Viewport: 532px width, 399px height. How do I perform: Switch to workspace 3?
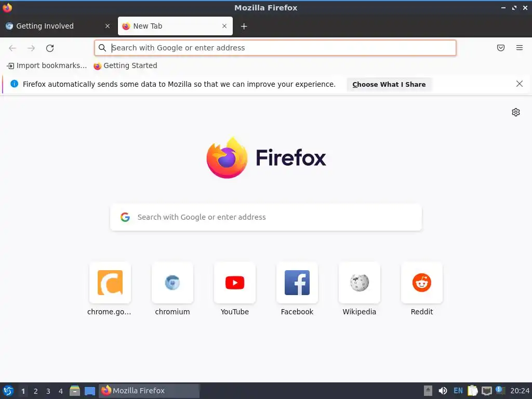click(x=48, y=391)
